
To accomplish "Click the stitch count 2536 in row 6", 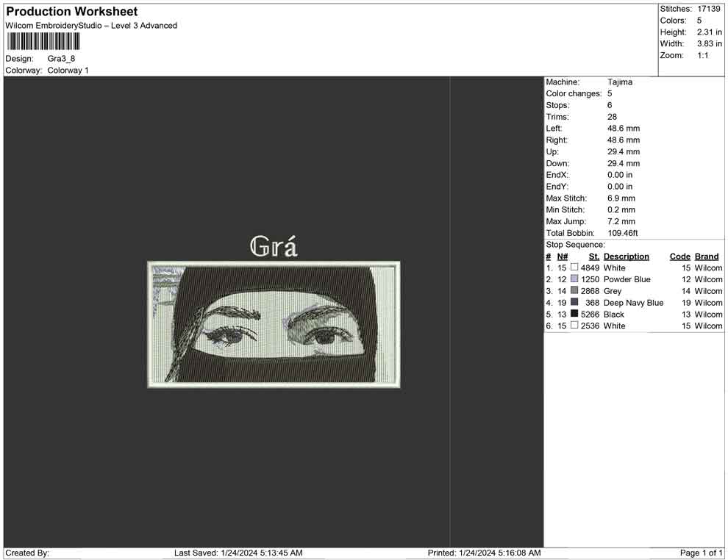I will click(x=590, y=326).
